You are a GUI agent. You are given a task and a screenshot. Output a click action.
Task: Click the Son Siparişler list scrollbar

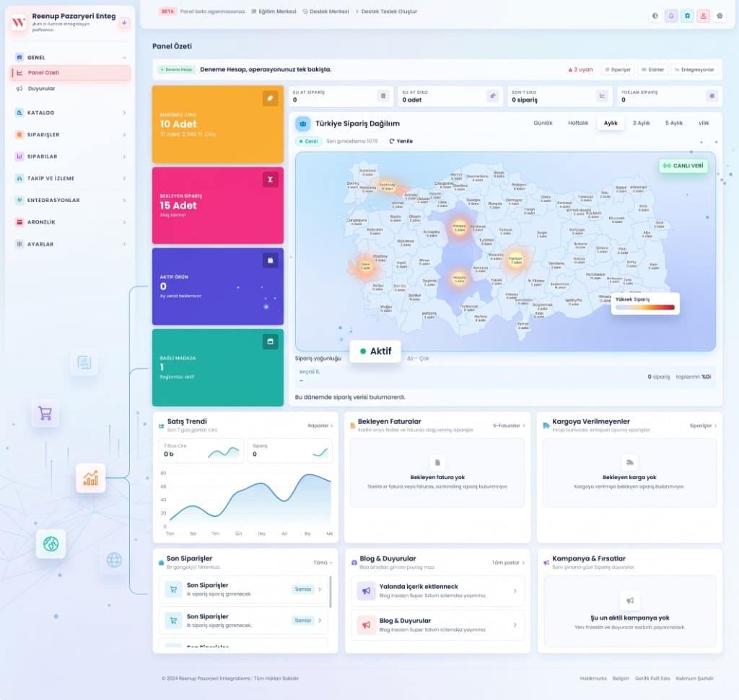[330, 592]
